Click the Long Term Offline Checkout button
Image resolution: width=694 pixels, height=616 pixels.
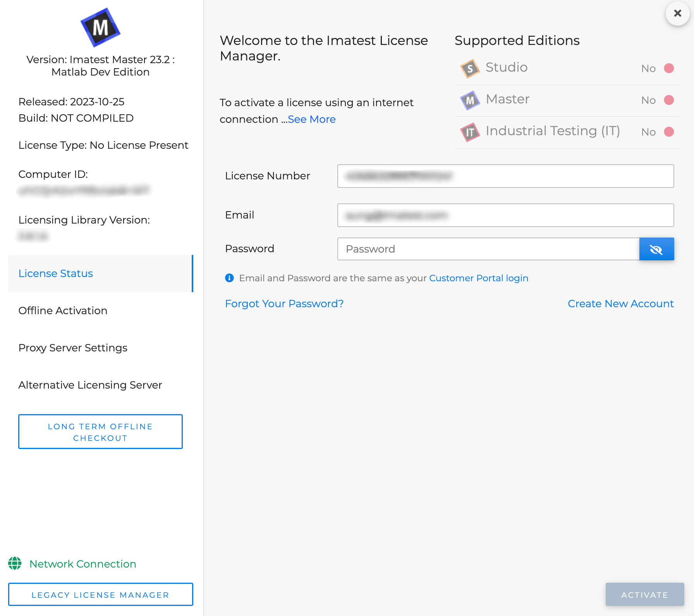(x=100, y=432)
